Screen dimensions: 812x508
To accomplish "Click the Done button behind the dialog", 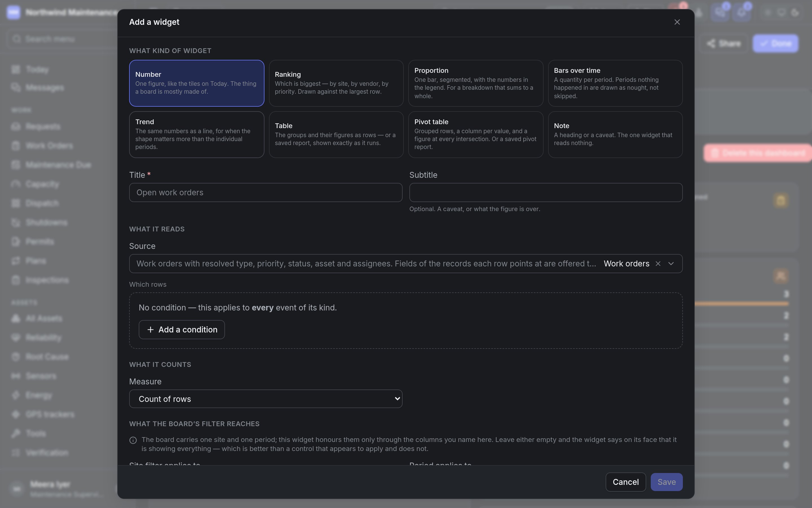I will pos(775,44).
